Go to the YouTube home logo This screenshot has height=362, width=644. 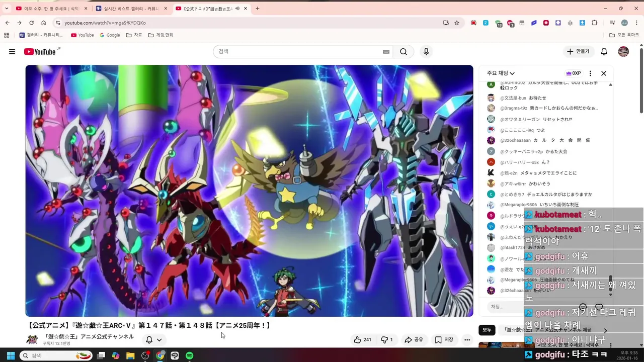pyautogui.click(x=40, y=52)
